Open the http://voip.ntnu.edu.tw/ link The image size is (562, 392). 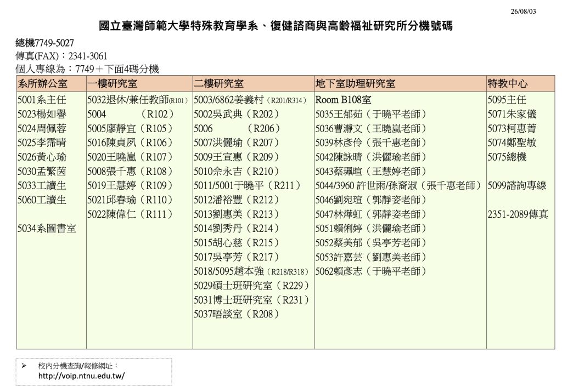pyautogui.click(x=81, y=376)
